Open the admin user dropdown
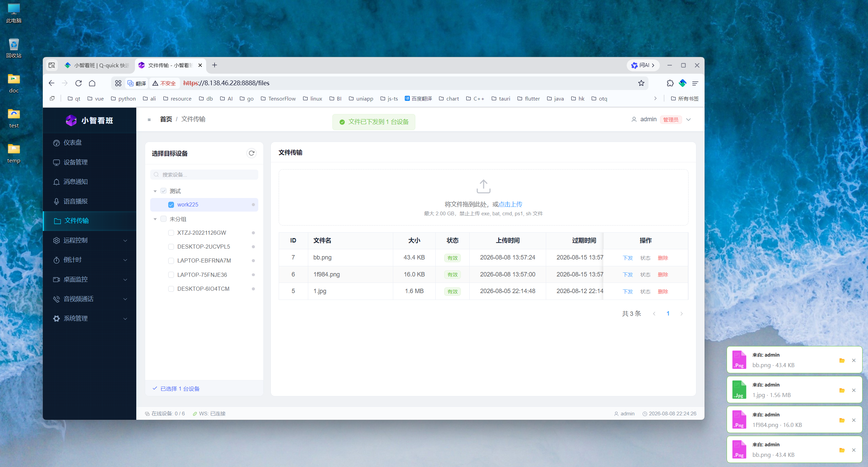The image size is (868, 467). point(661,120)
